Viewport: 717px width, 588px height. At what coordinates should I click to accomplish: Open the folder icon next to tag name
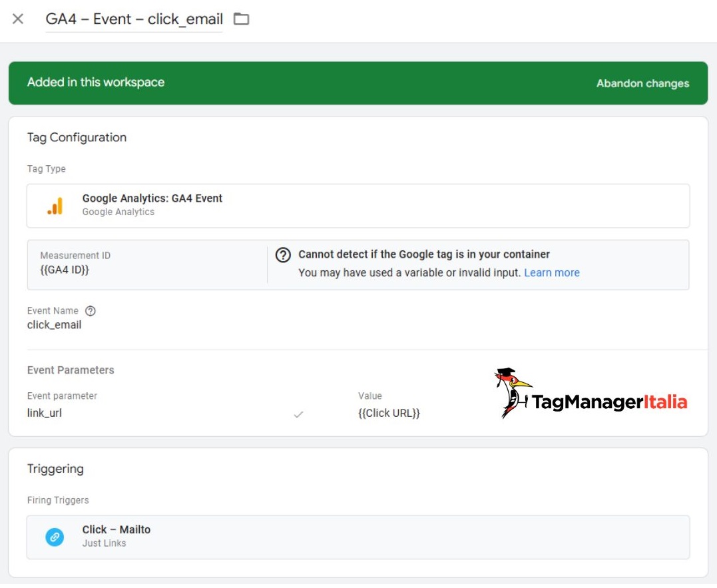click(242, 19)
